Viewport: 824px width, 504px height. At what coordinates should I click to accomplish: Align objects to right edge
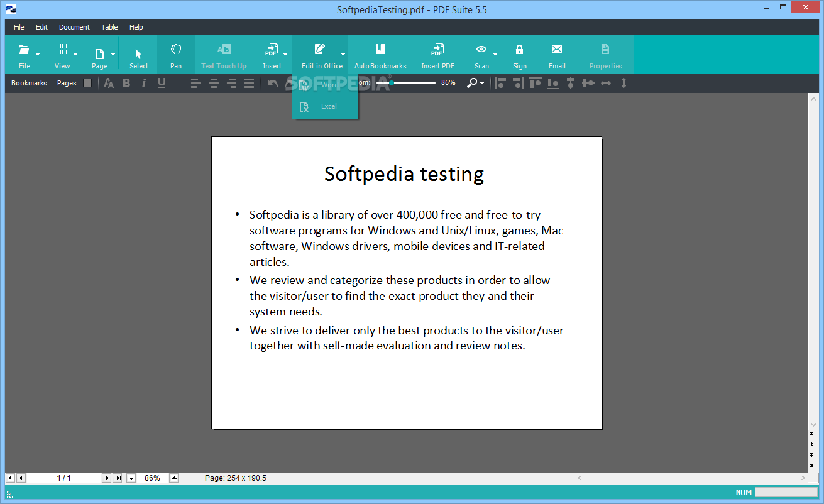point(517,83)
